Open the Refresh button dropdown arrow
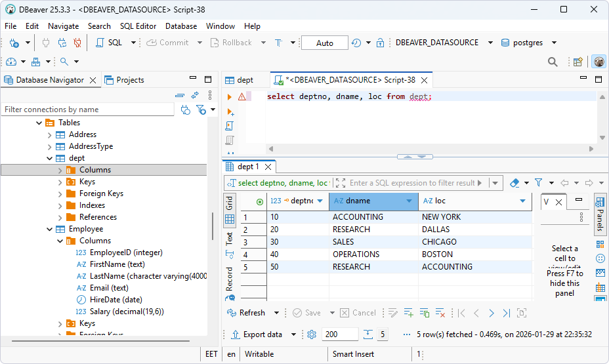 point(276,313)
